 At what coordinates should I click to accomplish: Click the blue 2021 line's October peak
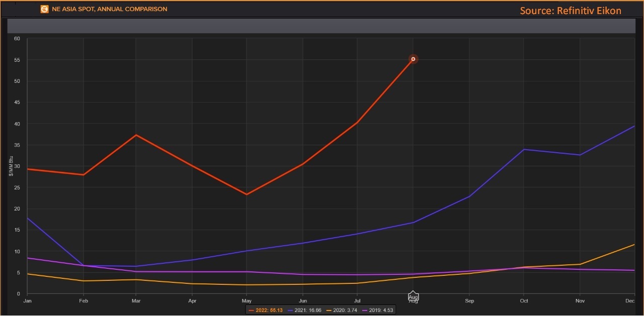click(x=524, y=149)
